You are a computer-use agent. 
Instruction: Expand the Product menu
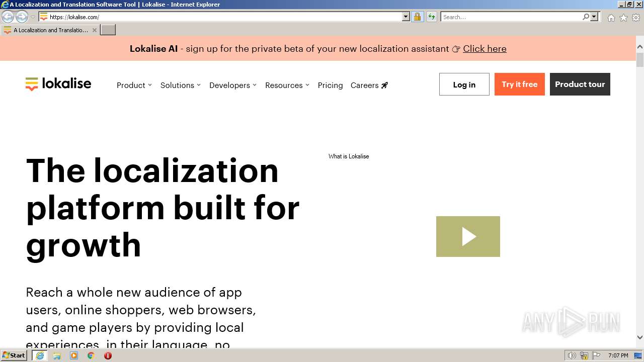(x=134, y=85)
